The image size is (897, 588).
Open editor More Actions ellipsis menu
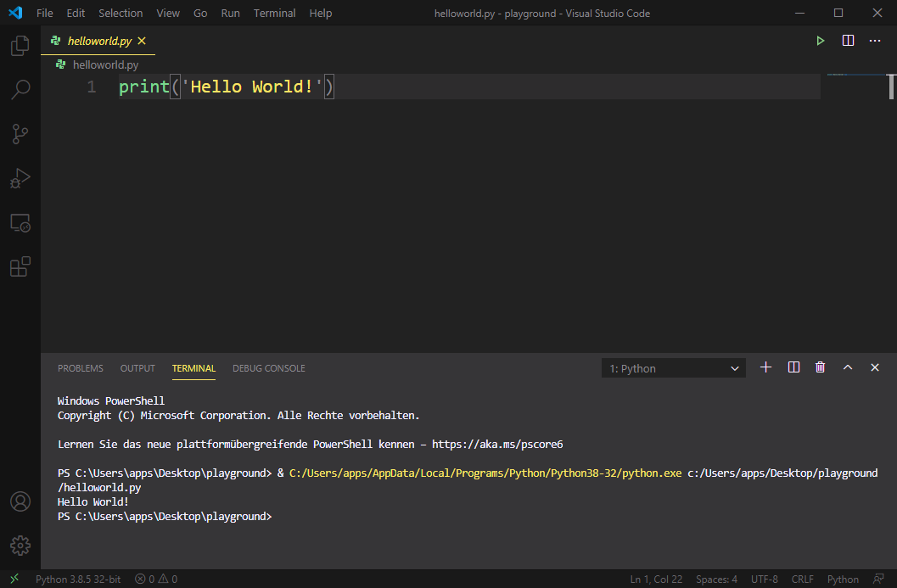[875, 41]
